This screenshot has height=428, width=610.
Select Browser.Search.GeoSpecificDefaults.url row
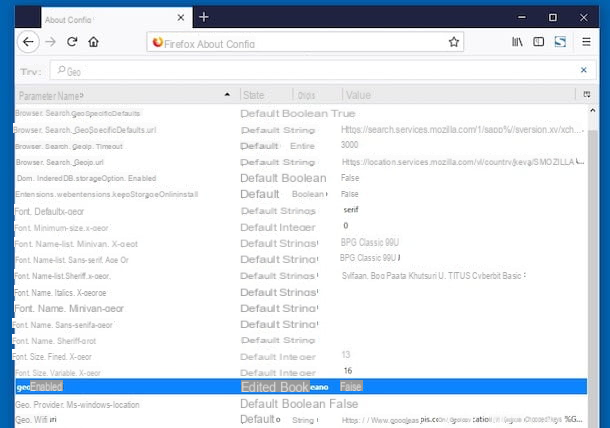coord(301,130)
